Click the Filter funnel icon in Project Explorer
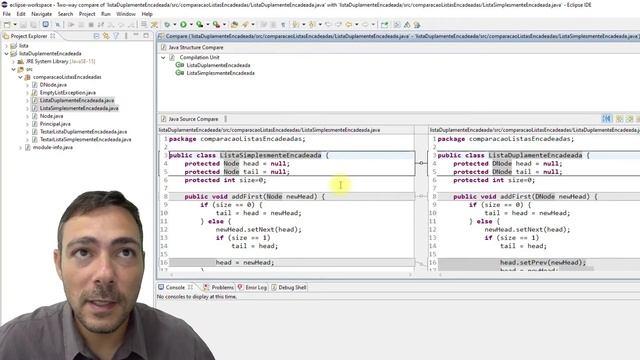This screenshot has height=360, width=640. [116, 36]
